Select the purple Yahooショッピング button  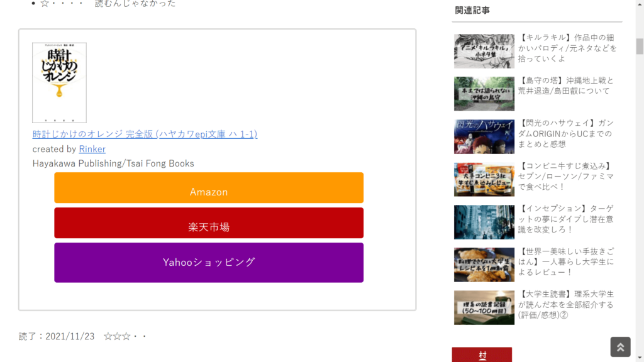tap(209, 262)
